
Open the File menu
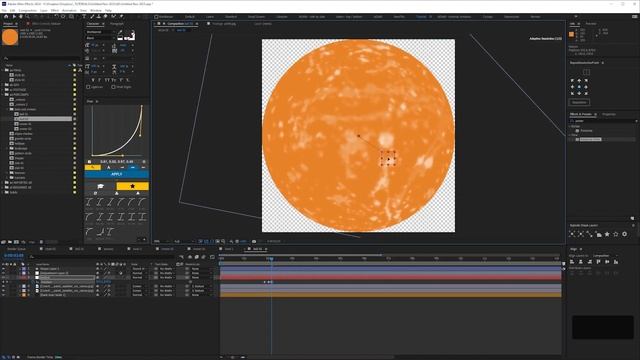[4, 10]
